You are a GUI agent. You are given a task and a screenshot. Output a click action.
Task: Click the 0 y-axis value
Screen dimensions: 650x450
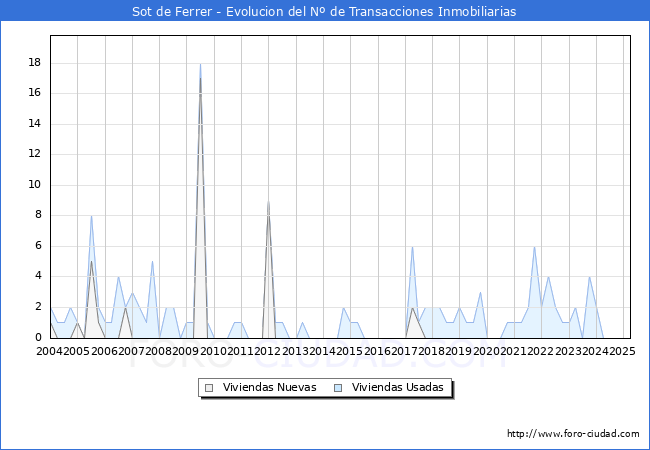(39, 337)
